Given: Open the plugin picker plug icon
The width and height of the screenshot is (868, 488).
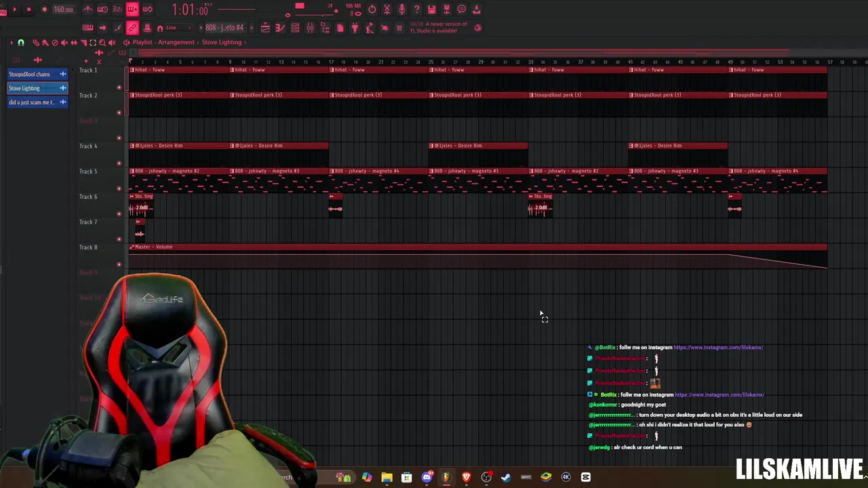Looking at the screenshot, I should pos(355,28).
